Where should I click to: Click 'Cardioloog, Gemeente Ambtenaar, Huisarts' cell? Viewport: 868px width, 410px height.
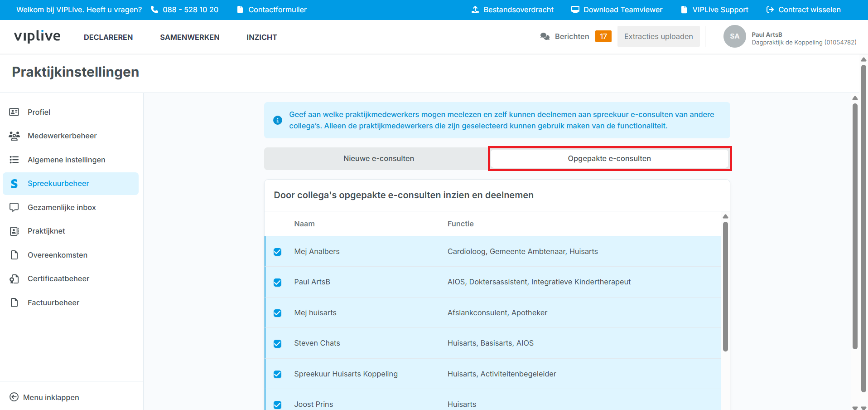523,251
